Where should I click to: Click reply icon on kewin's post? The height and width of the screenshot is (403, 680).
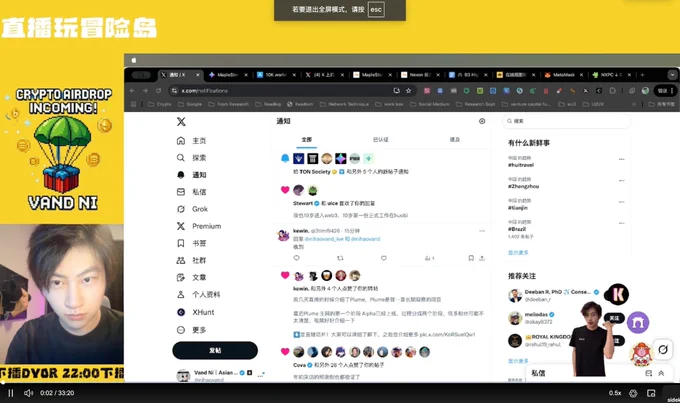click(x=297, y=258)
